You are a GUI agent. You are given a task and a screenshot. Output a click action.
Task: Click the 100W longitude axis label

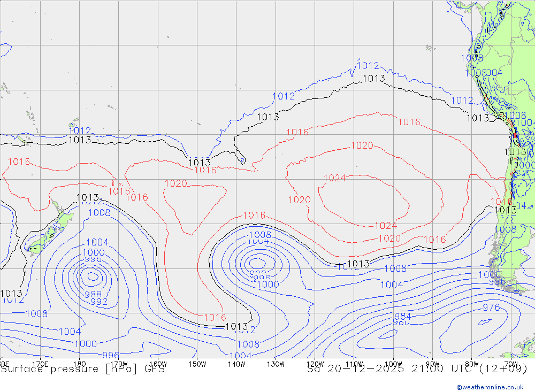coord(393,364)
